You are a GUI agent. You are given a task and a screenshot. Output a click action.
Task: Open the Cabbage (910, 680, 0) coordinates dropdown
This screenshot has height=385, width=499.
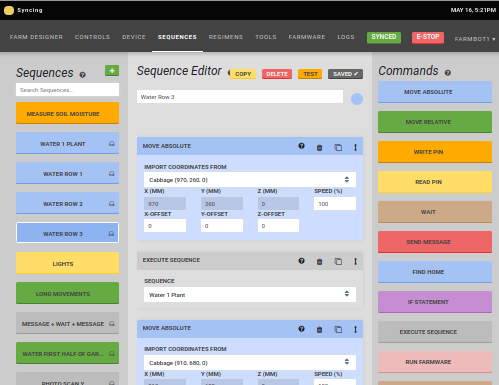250,363
